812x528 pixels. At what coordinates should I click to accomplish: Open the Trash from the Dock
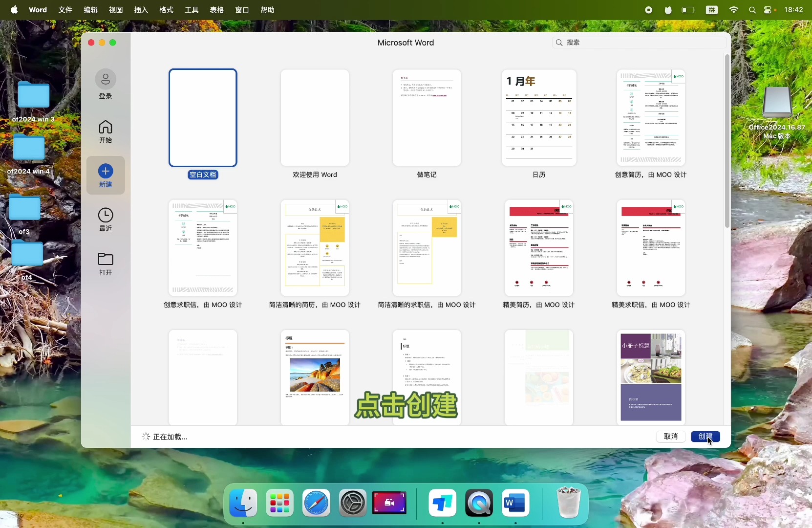(569, 503)
